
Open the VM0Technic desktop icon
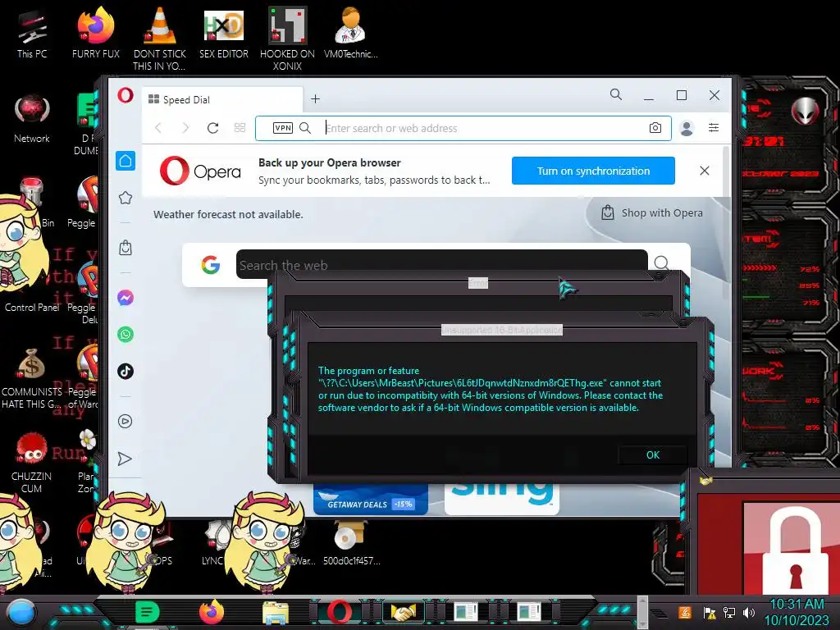click(x=351, y=34)
